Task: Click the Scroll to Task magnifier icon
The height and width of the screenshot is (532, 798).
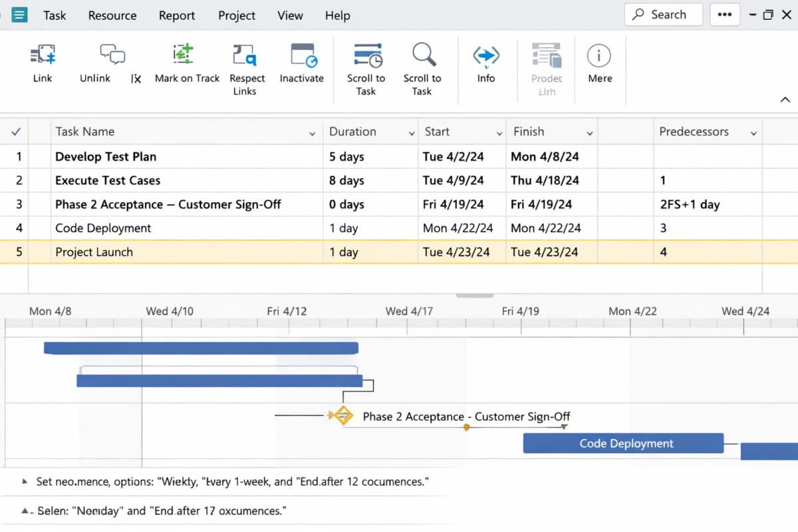Action: [423, 55]
